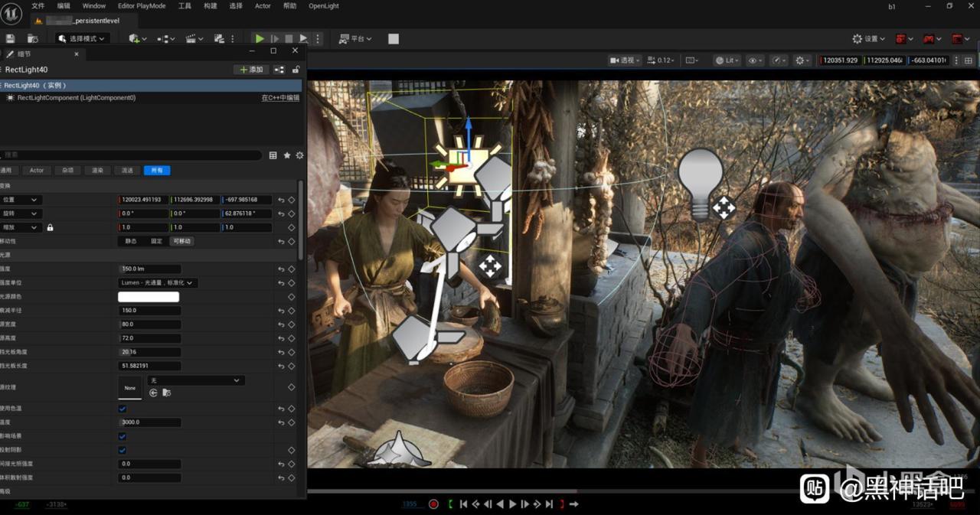Click the blueprint/add script icon next to 添加
Image resolution: width=980 pixels, height=515 pixels.
pos(279,70)
